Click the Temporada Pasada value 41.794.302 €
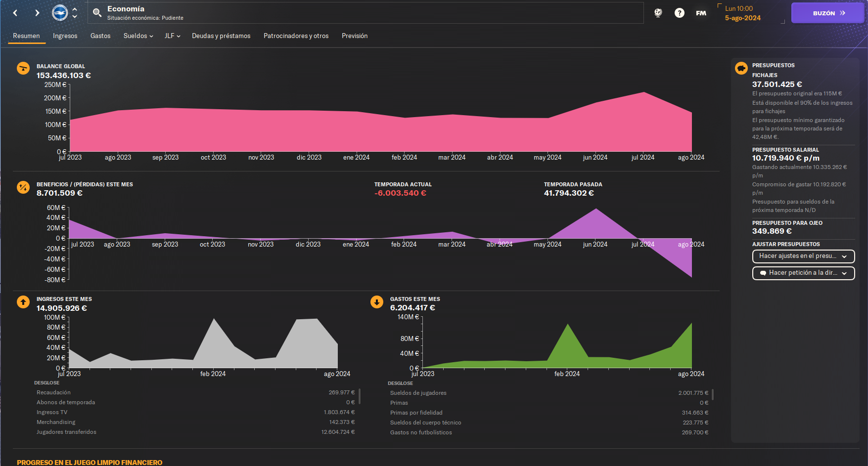Viewport: 868px width, 466px height. 569,193
